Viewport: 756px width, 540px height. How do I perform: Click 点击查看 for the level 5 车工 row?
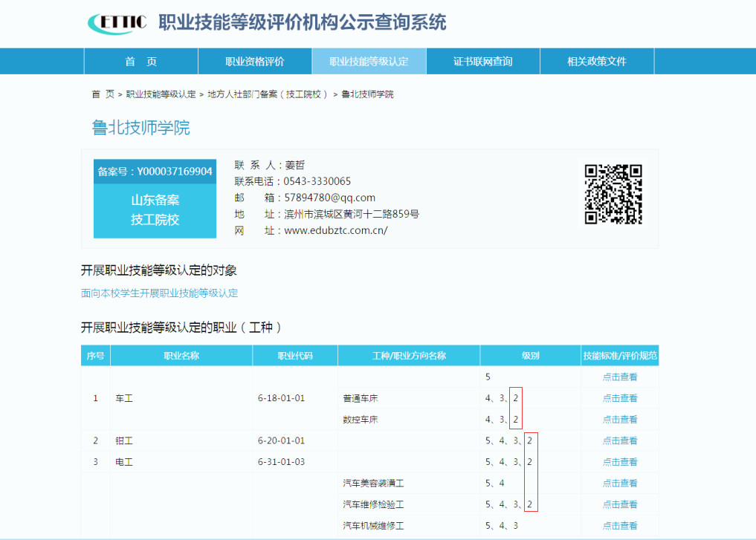(x=620, y=377)
